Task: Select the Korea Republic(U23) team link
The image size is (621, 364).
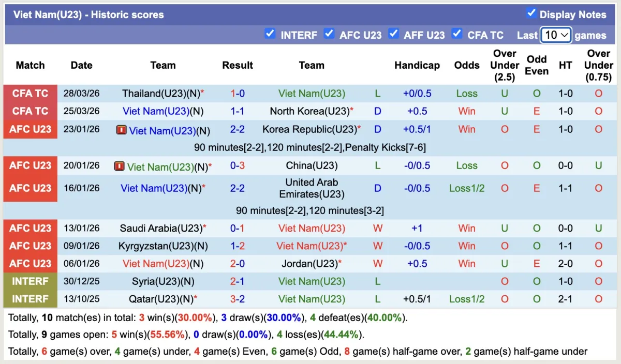Action: (x=309, y=129)
